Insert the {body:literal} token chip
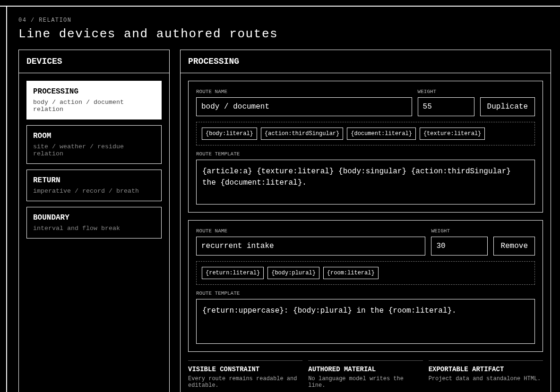The image size is (560, 392). (x=229, y=134)
